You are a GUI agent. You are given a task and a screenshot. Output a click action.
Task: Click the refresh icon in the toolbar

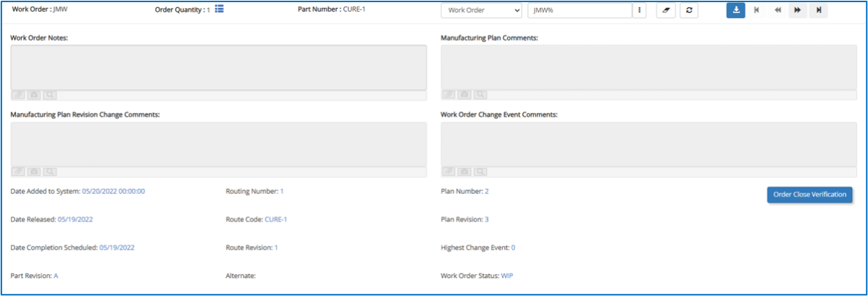click(x=688, y=10)
